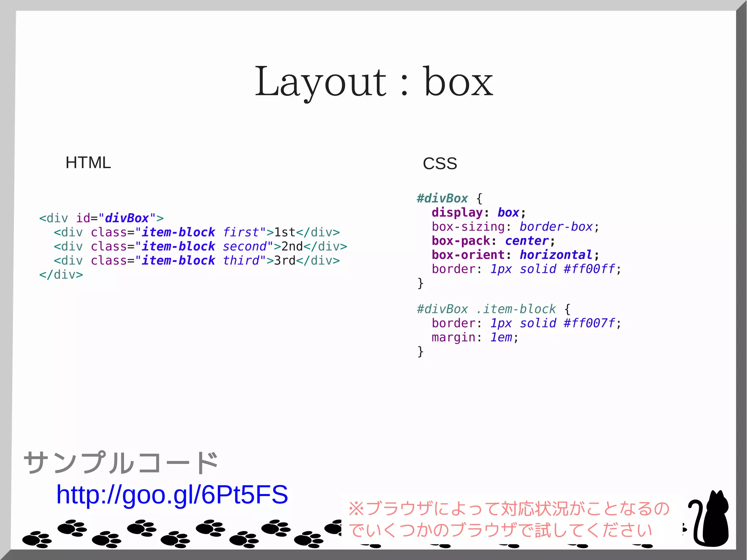Viewport: 747px width, 560px height.
Task: Click the 'box-sizing: border-box;' line
Action: click(x=515, y=227)
